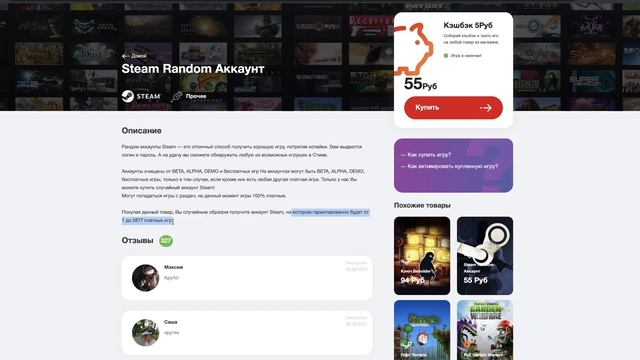The image size is (640, 360).
Task: Go back via the Домой arrow link
Action: point(134,56)
